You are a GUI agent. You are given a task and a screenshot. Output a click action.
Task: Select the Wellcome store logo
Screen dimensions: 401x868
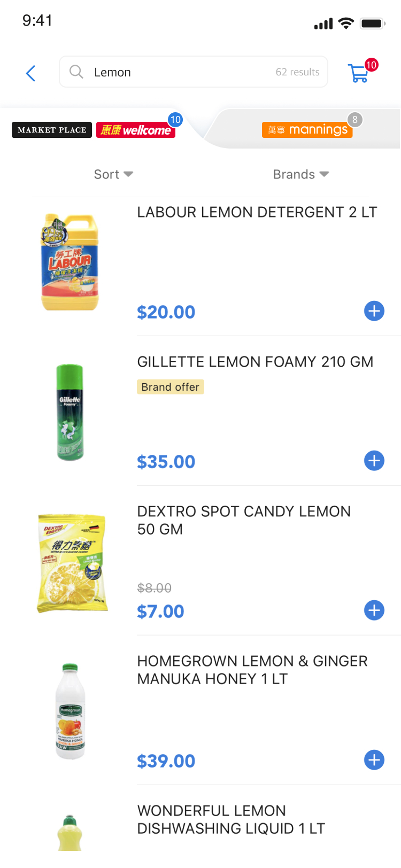pos(136,130)
